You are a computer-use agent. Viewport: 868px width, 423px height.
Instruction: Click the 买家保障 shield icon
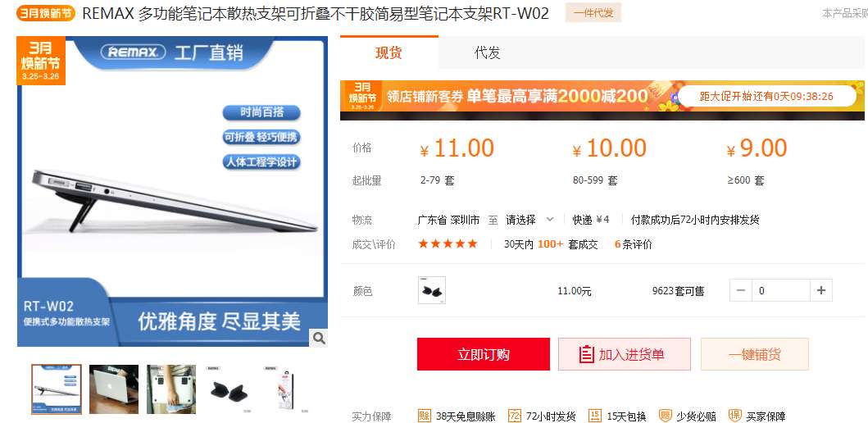[735, 416]
